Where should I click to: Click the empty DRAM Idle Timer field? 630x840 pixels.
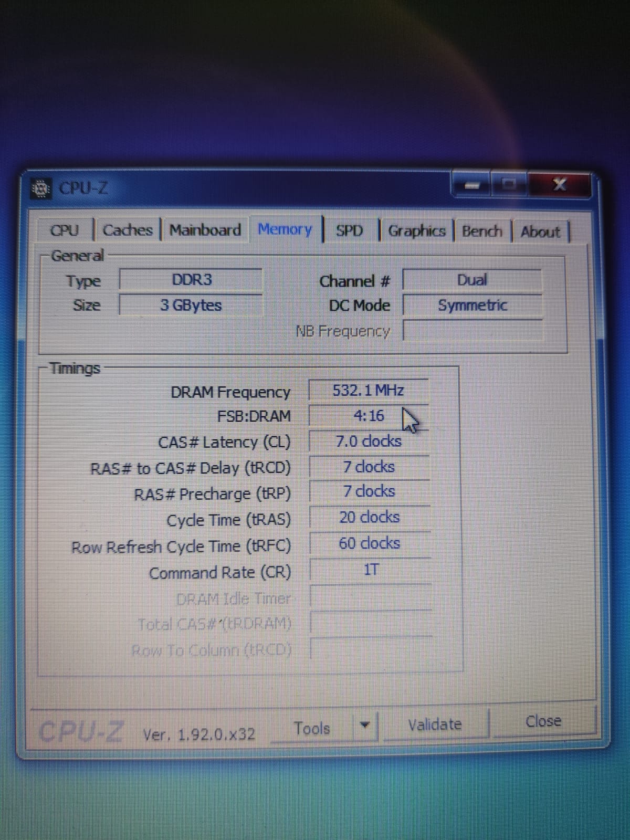point(371,596)
